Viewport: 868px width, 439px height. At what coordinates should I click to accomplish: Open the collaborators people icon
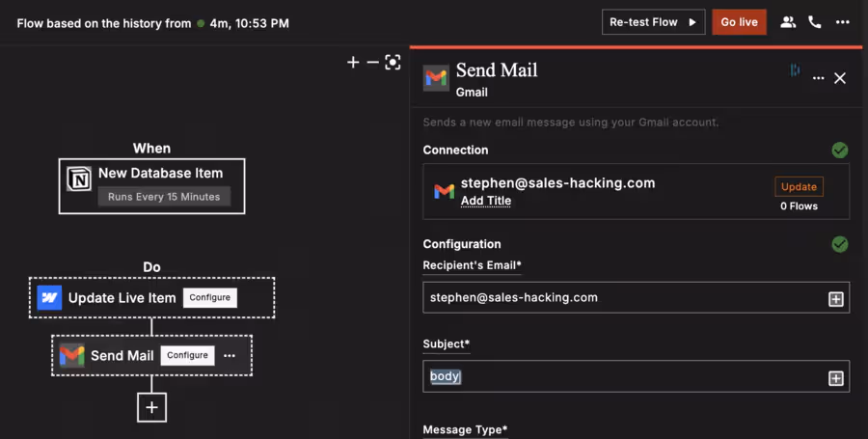(788, 22)
